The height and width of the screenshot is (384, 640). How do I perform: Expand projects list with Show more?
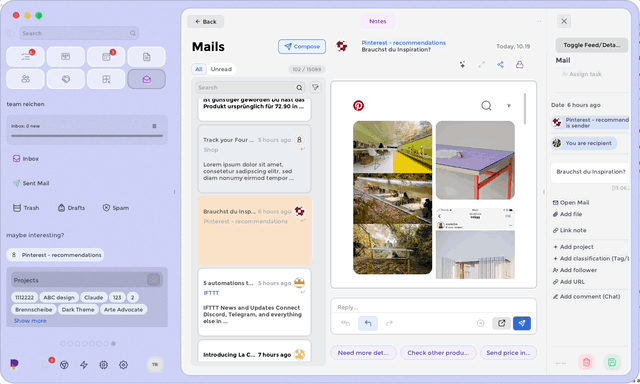(x=30, y=321)
